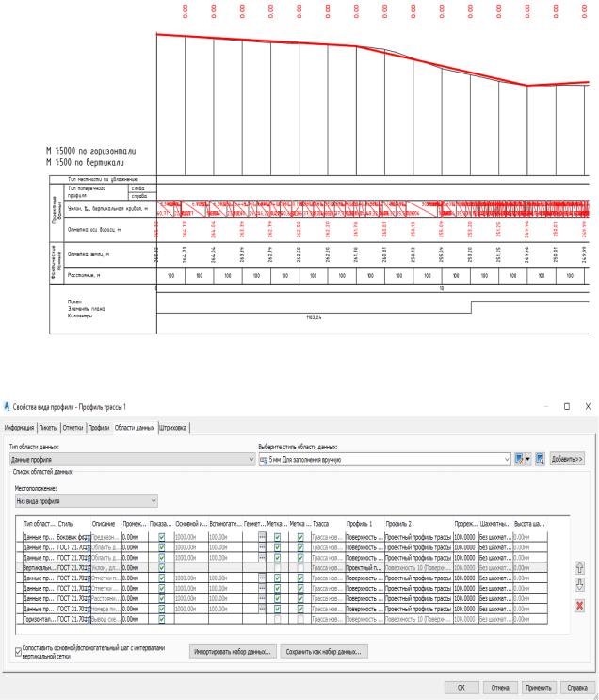Toggle Показа checkbox in Боковик row
Screen dimensions: 599x700
tap(162, 537)
